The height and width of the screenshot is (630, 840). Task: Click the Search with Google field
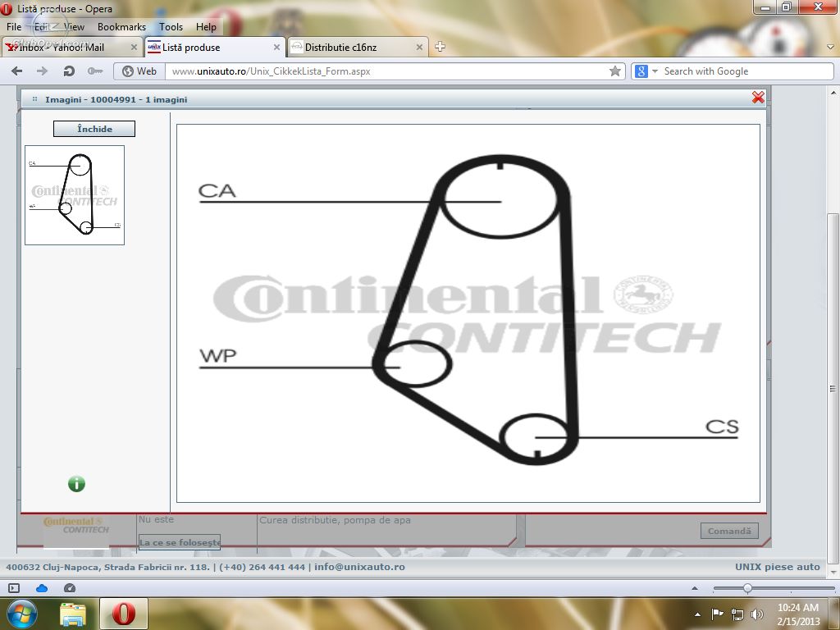(x=746, y=71)
